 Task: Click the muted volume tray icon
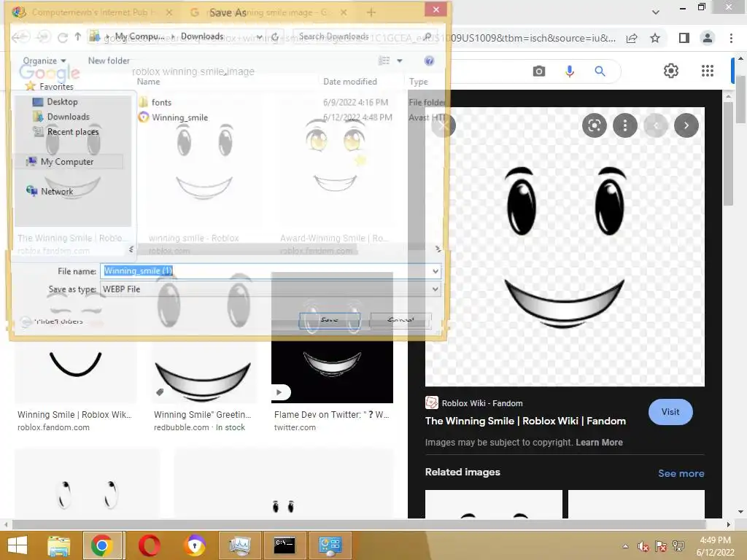point(643,546)
